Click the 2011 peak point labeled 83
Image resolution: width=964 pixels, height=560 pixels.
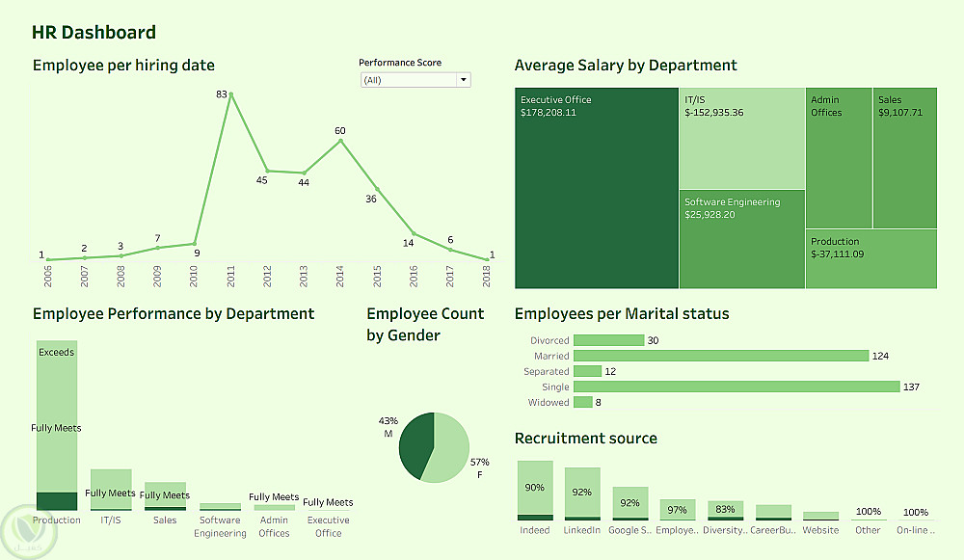pyautogui.click(x=230, y=94)
